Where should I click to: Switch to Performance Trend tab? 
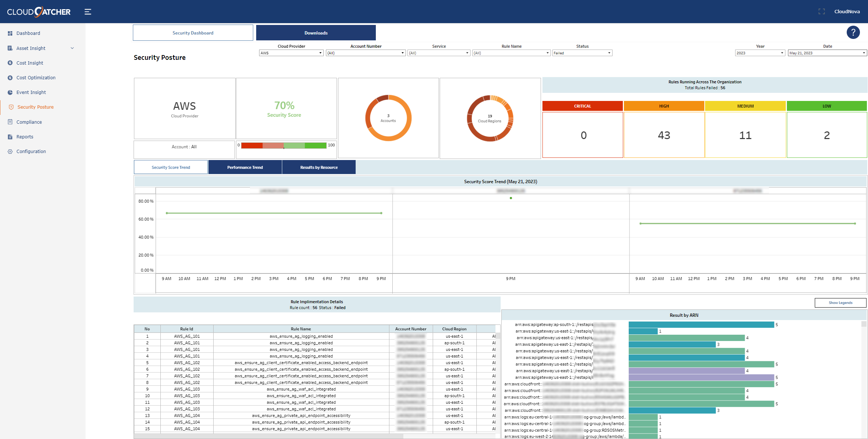[x=245, y=167]
